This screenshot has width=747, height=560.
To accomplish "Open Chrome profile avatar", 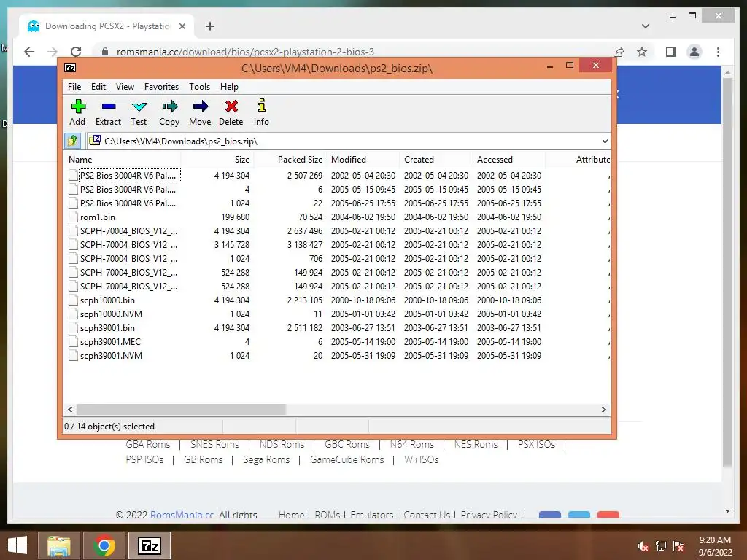I will pyautogui.click(x=694, y=52).
